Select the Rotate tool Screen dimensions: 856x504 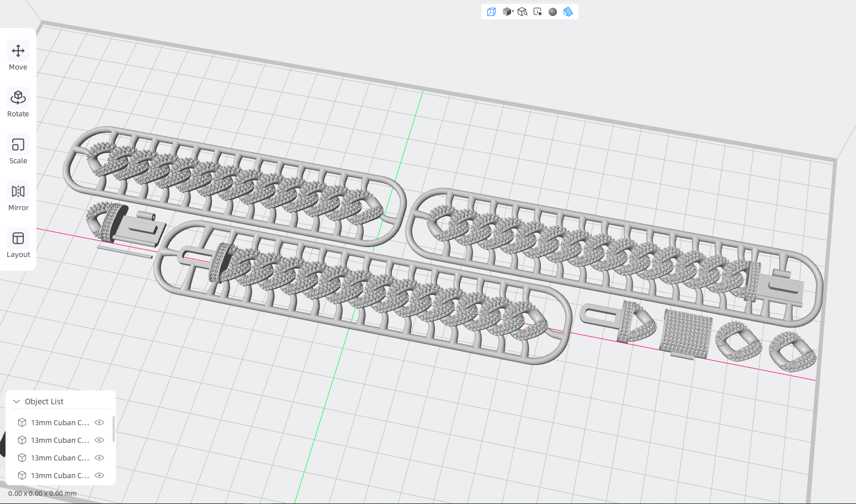[18, 104]
